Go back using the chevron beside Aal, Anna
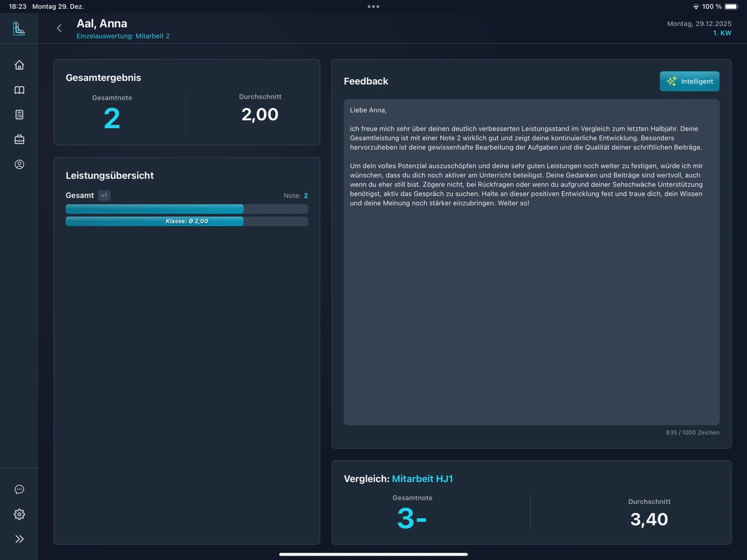Screen dimensions: 747x560 (x=59, y=28)
